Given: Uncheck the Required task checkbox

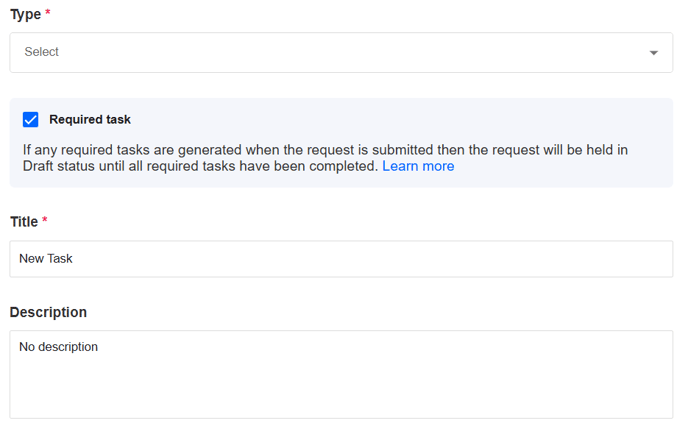Looking at the screenshot, I should coord(31,120).
